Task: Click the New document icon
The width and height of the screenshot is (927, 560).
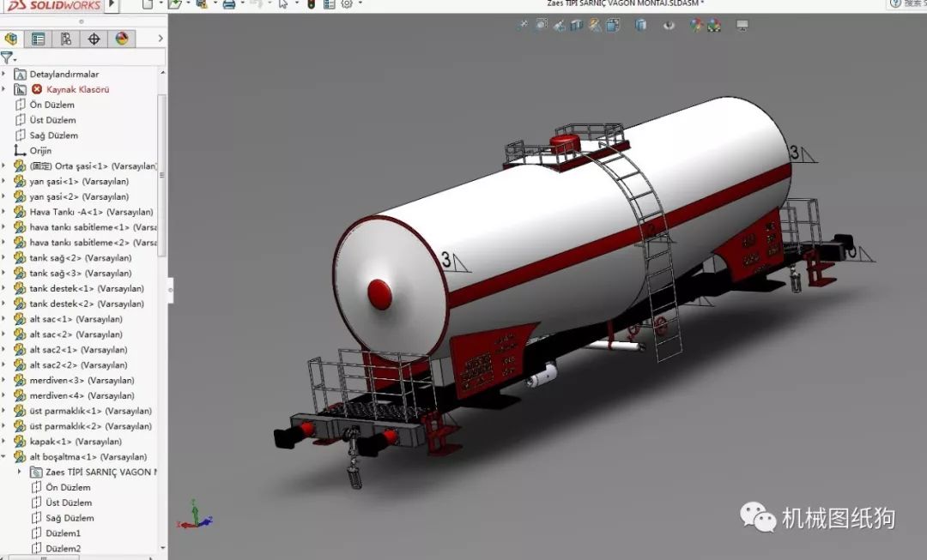Action: pos(148,4)
